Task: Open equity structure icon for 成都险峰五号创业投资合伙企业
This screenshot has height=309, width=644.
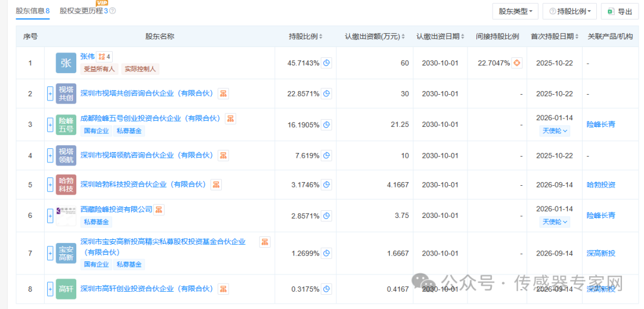Action: [x=230, y=119]
